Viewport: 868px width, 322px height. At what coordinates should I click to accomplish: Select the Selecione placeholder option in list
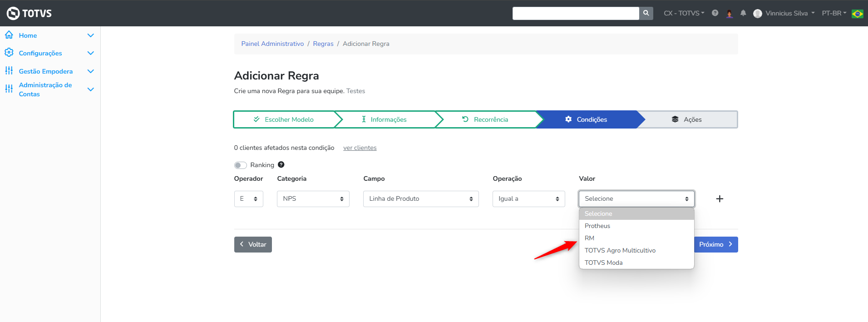pos(636,213)
